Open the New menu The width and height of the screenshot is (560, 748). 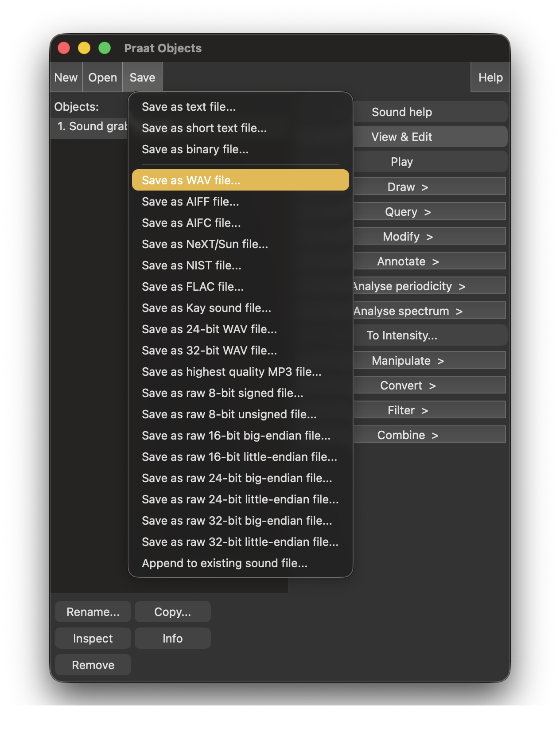click(66, 78)
